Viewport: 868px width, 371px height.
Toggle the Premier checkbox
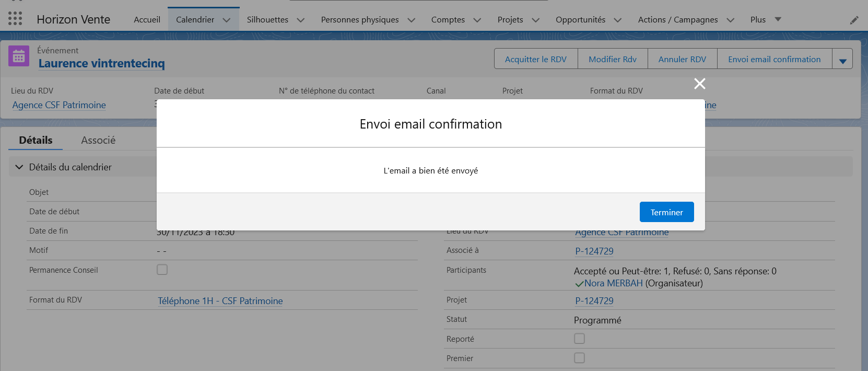pyautogui.click(x=579, y=358)
